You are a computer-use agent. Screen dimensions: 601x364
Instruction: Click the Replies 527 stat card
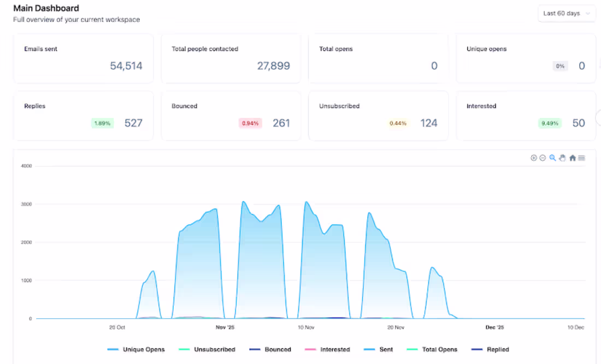coord(83,116)
